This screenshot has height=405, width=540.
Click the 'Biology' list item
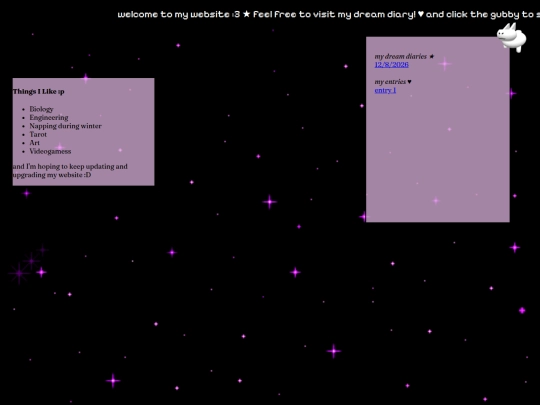point(42,109)
